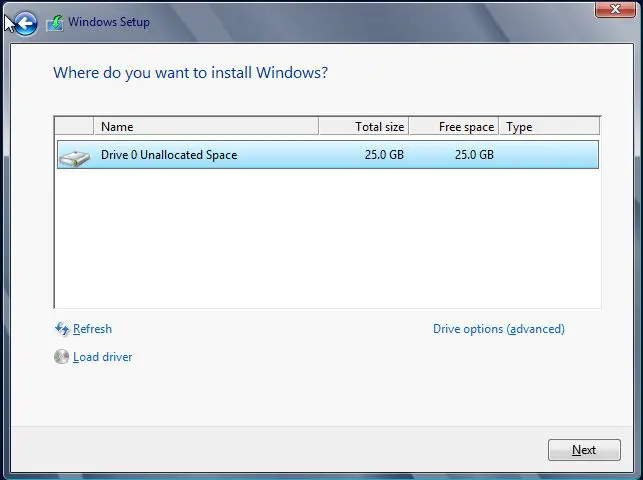This screenshot has height=480, width=643.
Task: Click the 25.0 GB total size cell
Action: tap(384, 155)
